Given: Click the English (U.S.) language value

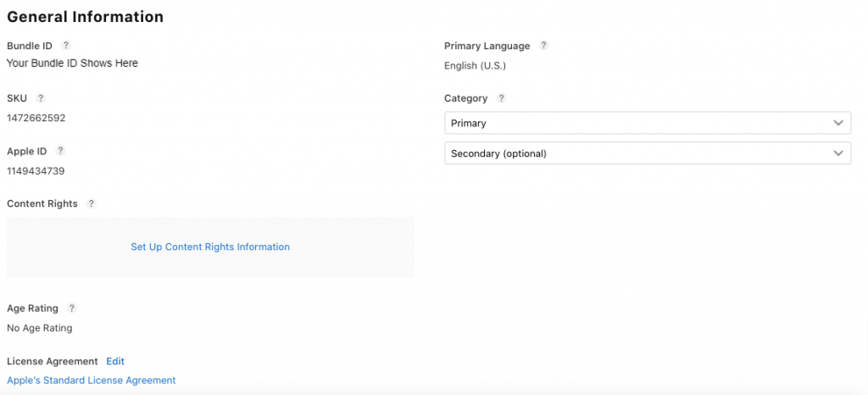Looking at the screenshot, I should click(475, 66).
